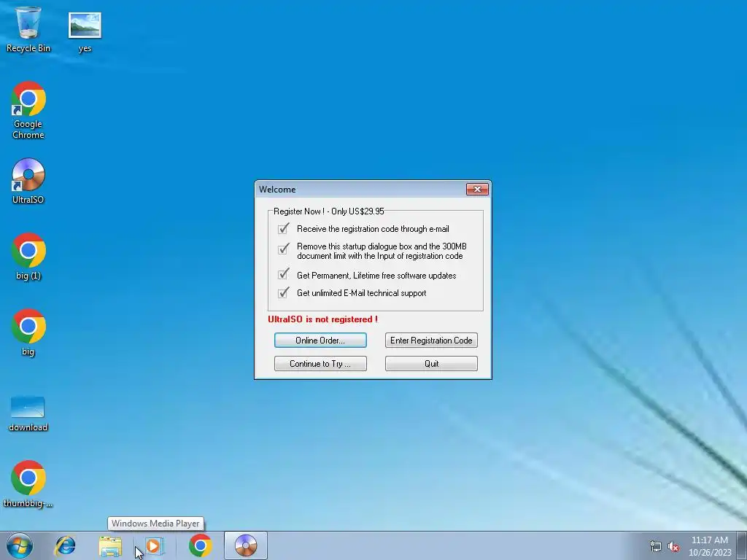Click the 'Remove this startup dialogue' checkmark
Screen dimensions: 747x560
(x=284, y=249)
